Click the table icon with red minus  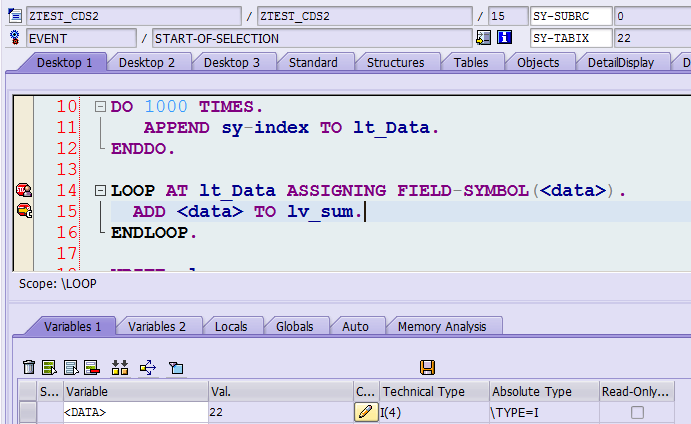pos(92,367)
